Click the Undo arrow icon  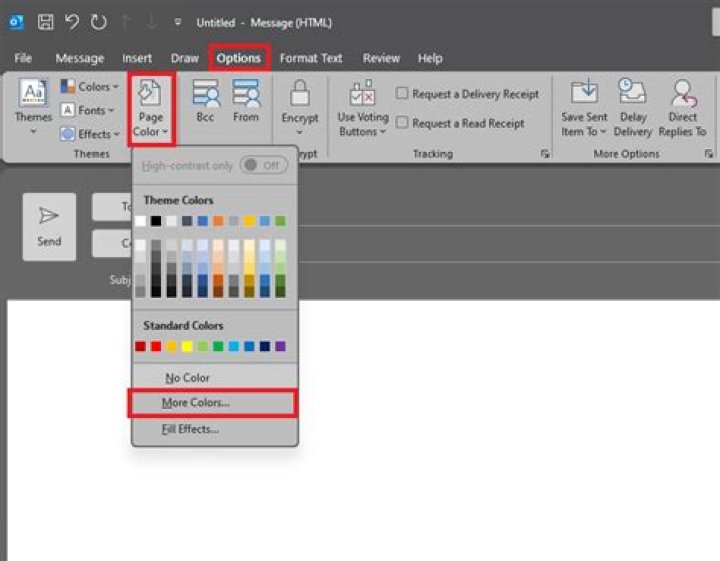point(72,22)
